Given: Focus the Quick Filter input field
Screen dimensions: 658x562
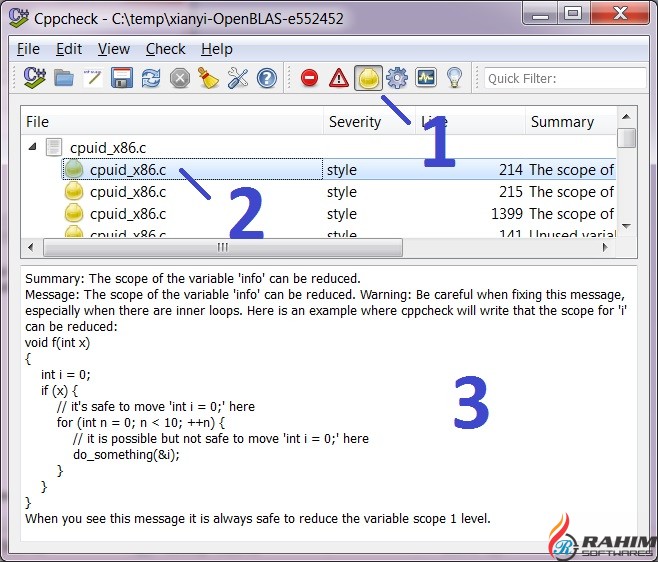Looking at the screenshot, I should tap(565, 78).
